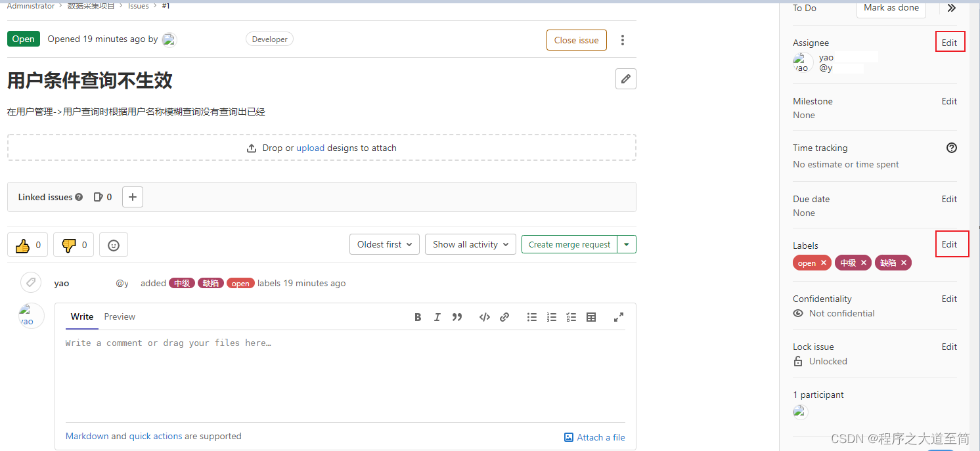Click the Mark as done button
980x451 pixels.
(x=891, y=8)
